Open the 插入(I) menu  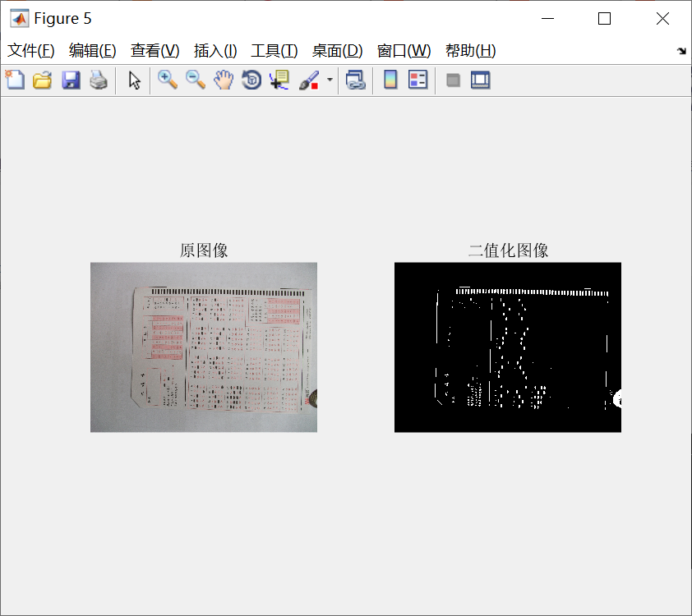tap(215, 51)
